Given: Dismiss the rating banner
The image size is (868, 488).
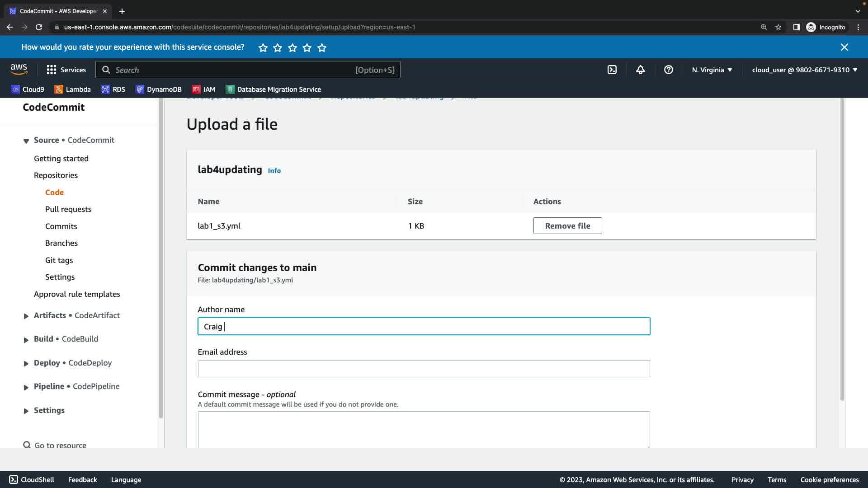Looking at the screenshot, I should (x=844, y=47).
